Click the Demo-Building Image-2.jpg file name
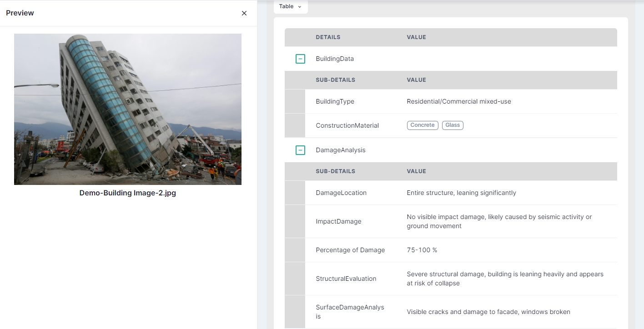 pyautogui.click(x=128, y=193)
